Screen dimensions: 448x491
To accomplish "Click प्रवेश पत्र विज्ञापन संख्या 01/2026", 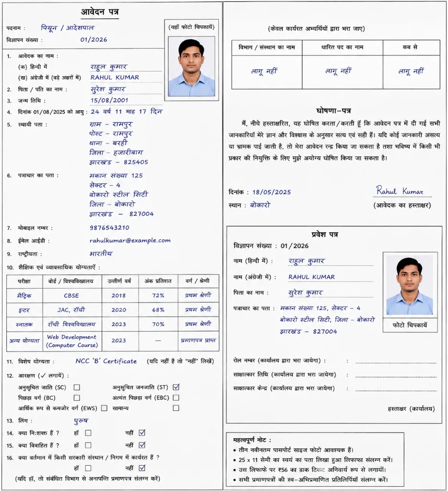I will 295,246.
